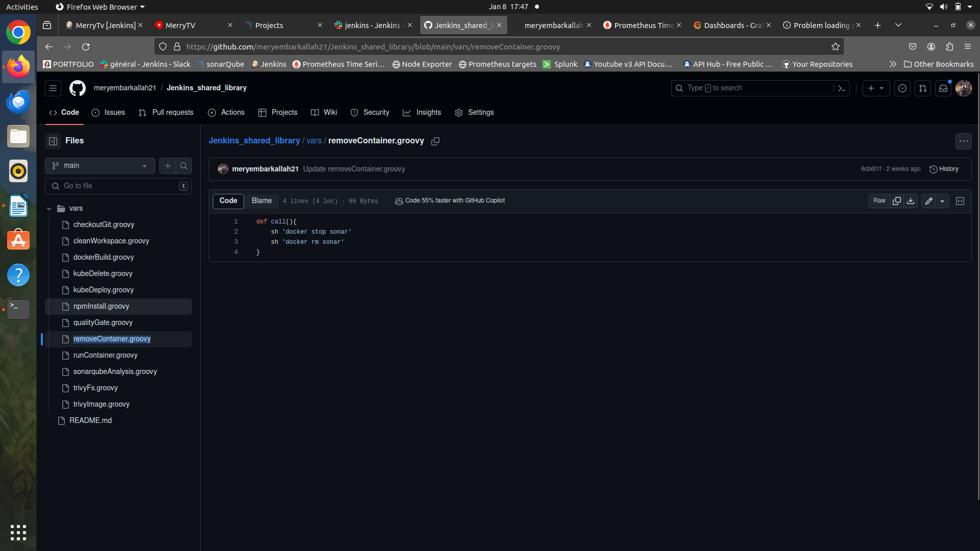Collapse the Files tree panel
This screenshot has width=980, height=551.
click(53, 141)
